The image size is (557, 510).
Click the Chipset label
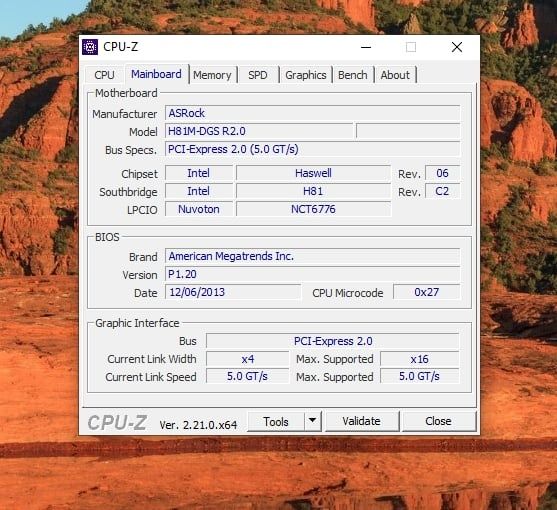[139, 174]
